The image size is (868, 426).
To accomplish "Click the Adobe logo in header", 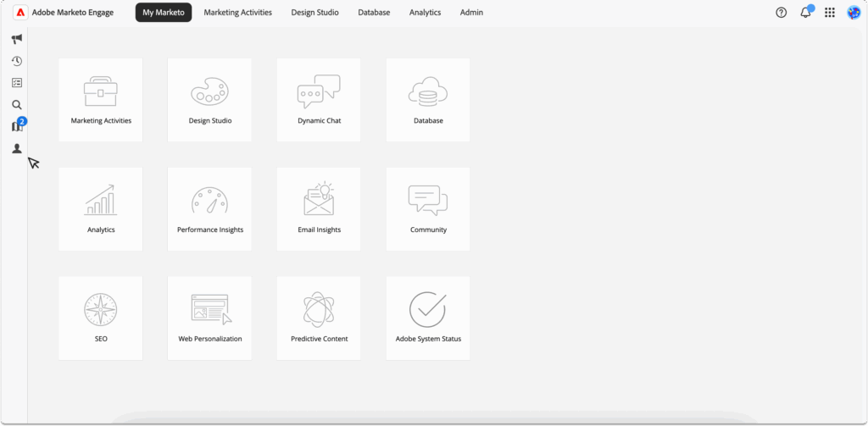I will (20, 13).
